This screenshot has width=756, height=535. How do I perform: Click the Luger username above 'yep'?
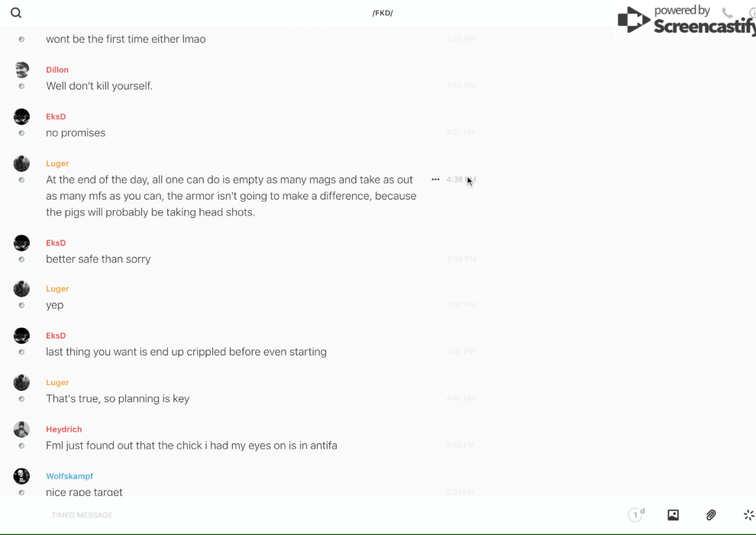point(57,289)
